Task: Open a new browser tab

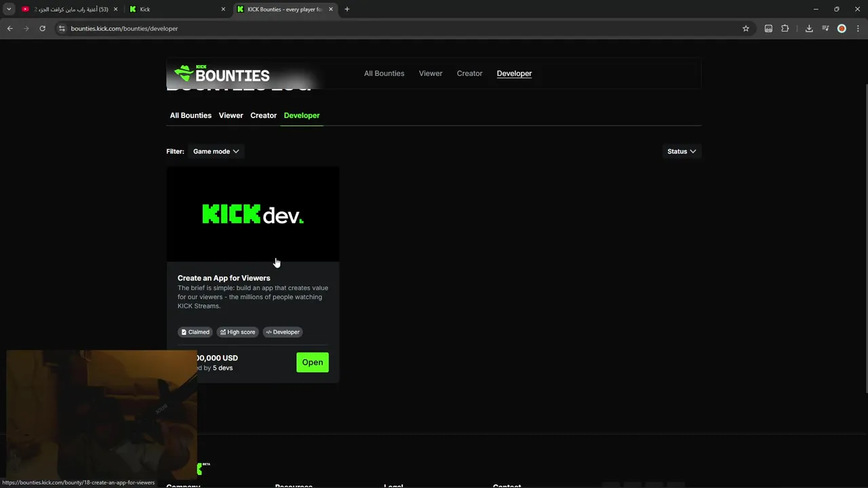Action: coord(347,9)
